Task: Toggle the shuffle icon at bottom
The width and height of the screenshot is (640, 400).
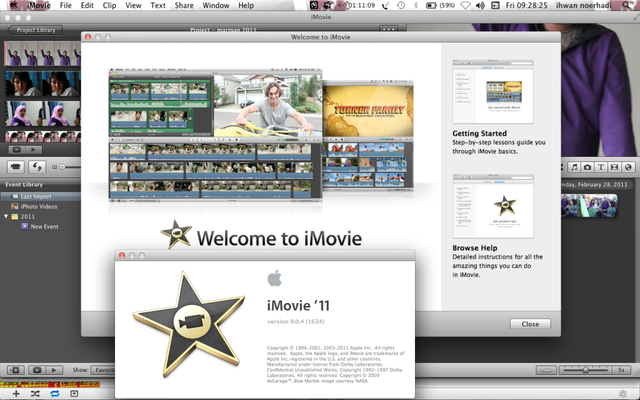Action: click(x=35, y=393)
